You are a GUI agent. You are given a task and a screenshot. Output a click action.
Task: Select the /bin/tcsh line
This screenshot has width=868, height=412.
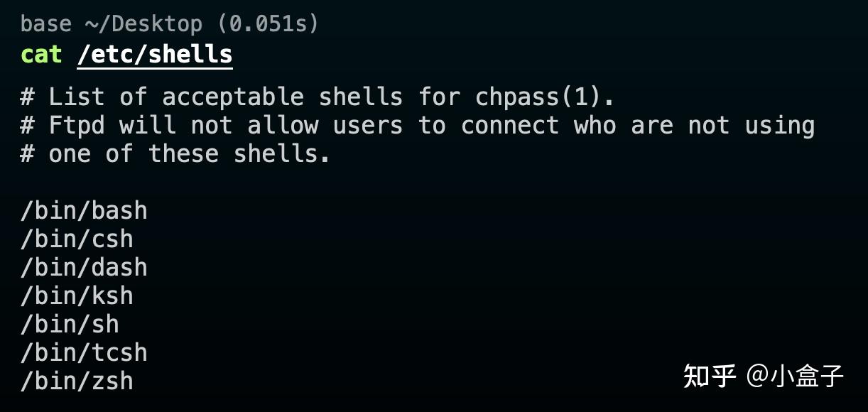point(84,353)
